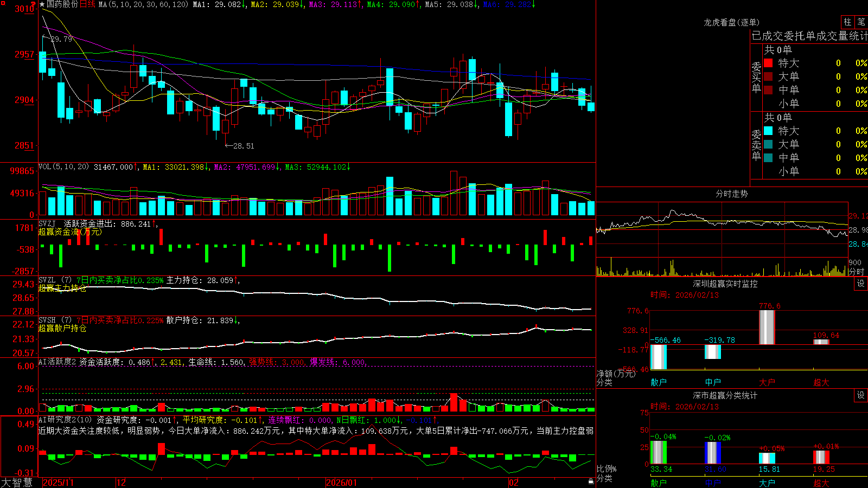
Task: Click the red question mark help icon
Action: [34, 5]
